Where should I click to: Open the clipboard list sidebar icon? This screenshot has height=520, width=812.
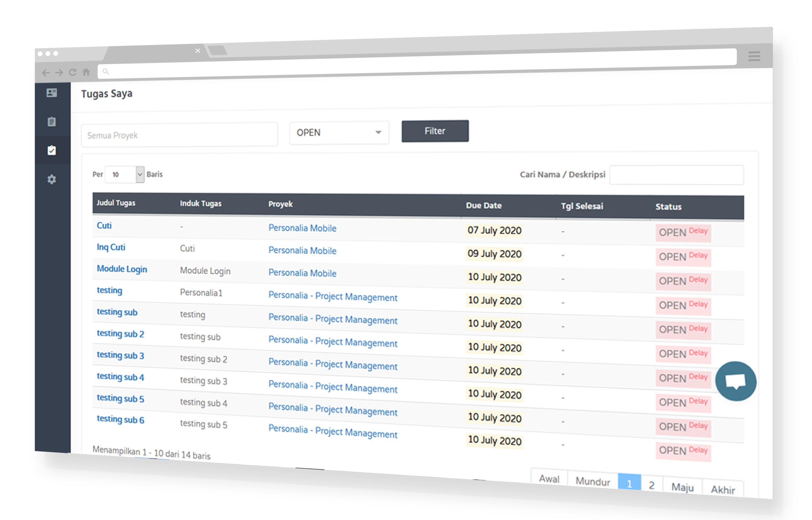pos(52,122)
